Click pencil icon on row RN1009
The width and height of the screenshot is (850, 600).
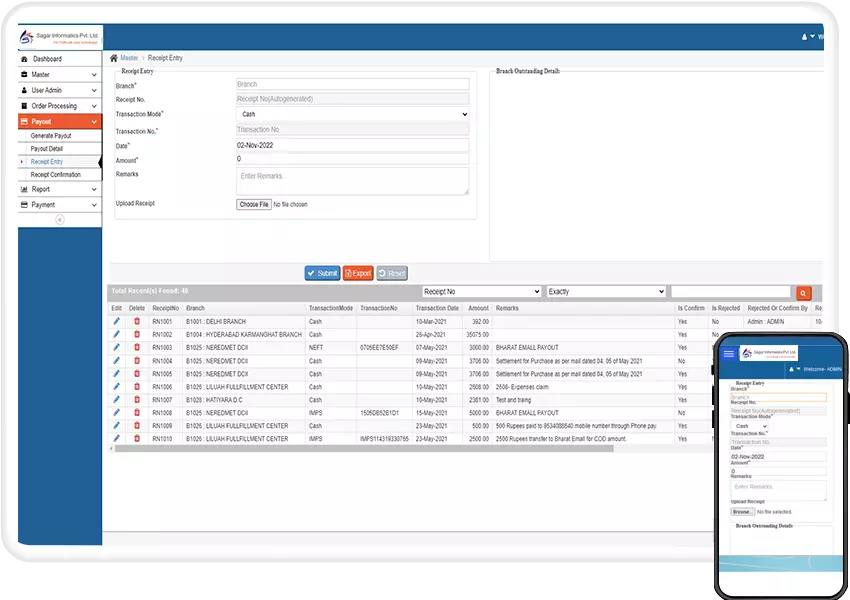[x=116, y=425]
